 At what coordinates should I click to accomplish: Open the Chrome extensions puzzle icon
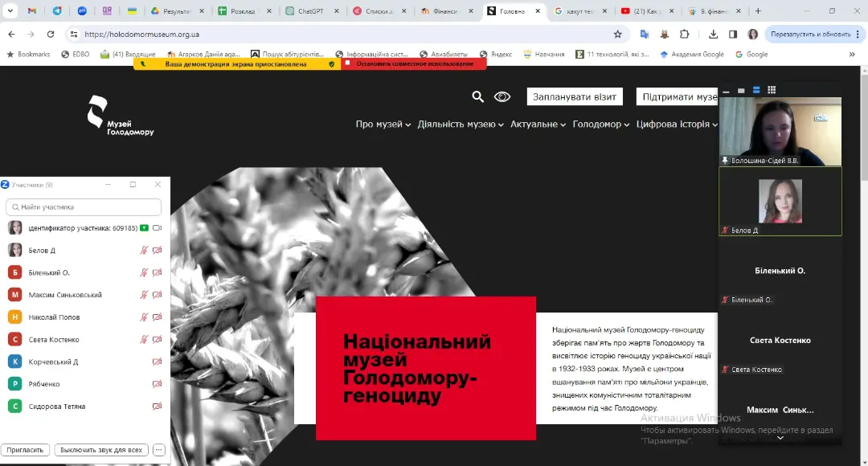pos(684,35)
